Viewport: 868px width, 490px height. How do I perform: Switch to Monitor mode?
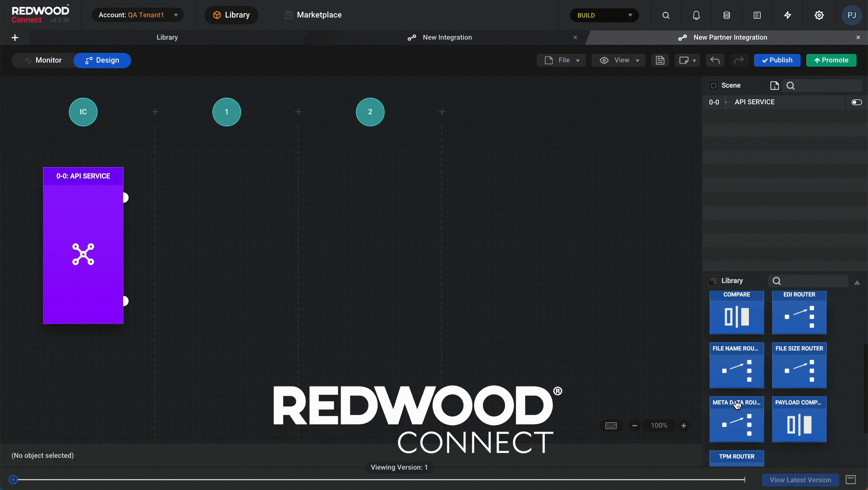[43, 60]
